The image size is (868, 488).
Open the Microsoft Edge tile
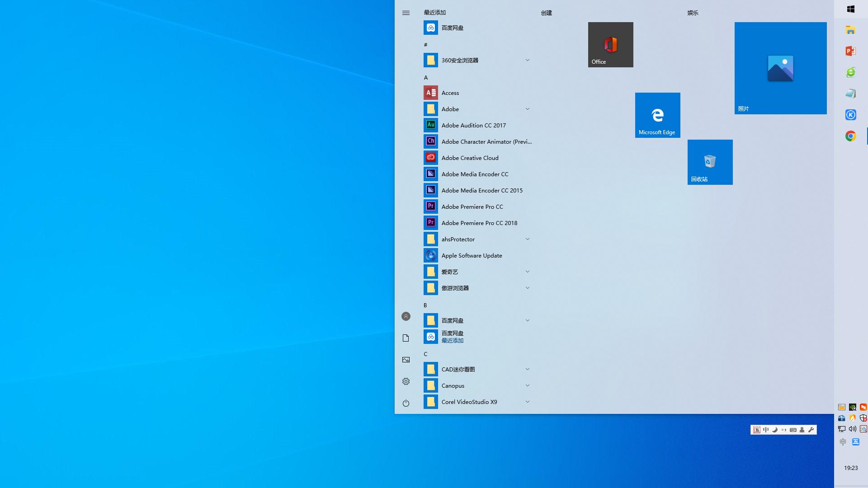[657, 115]
